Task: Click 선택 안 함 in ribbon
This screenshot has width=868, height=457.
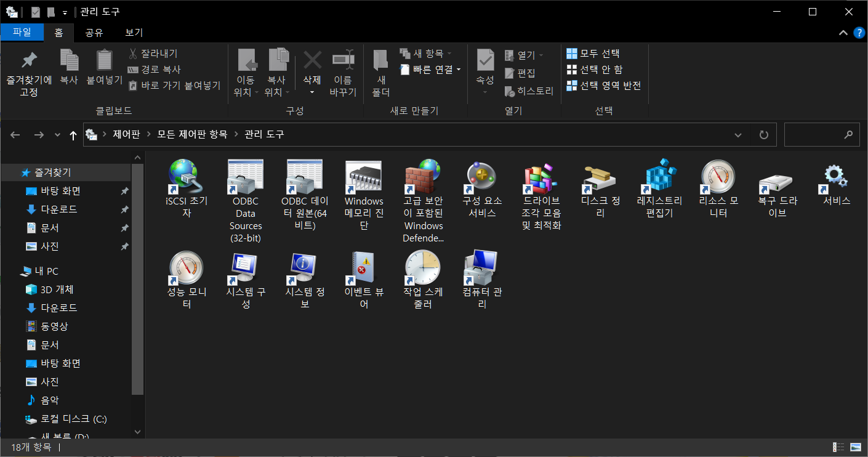Action: click(x=595, y=70)
